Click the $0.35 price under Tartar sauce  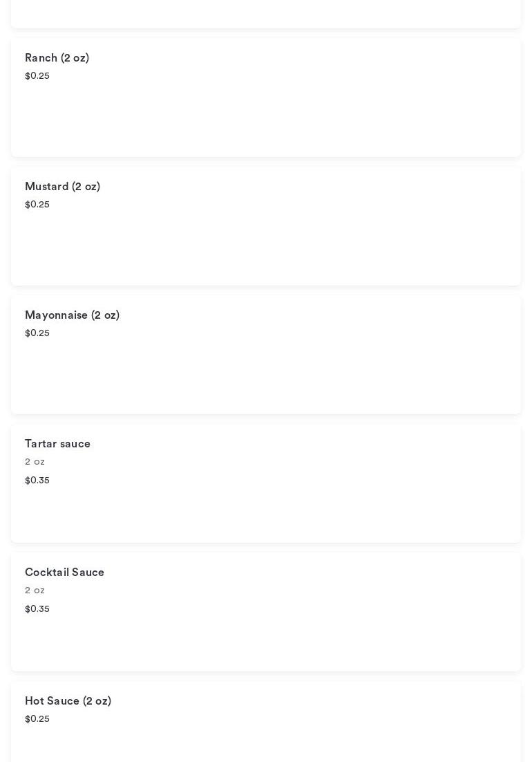(37, 481)
